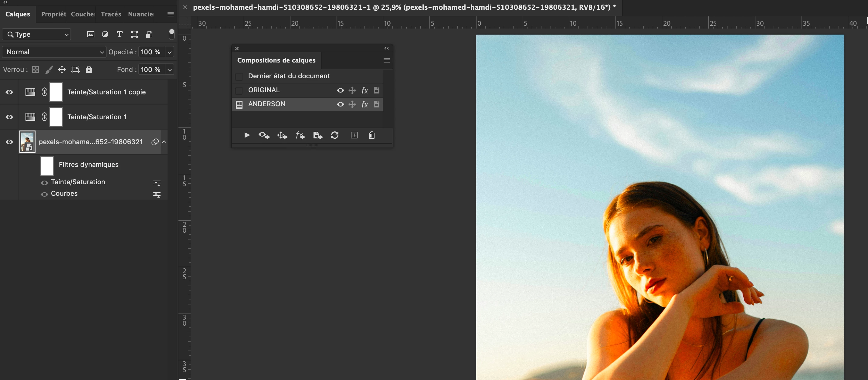868x380 pixels.
Task: Update the layer comp (refresh icon)
Action: pyautogui.click(x=334, y=135)
